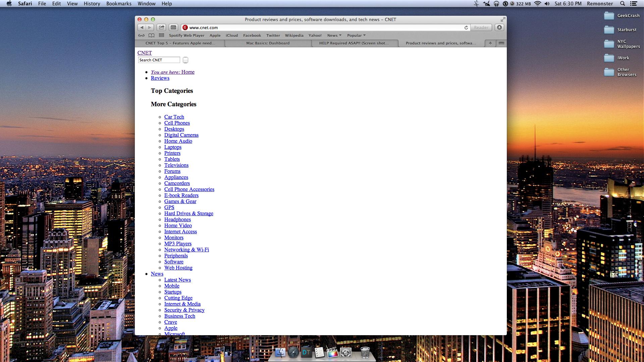
Task: Open the Volume control in menu bar
Action: [547, 4]
